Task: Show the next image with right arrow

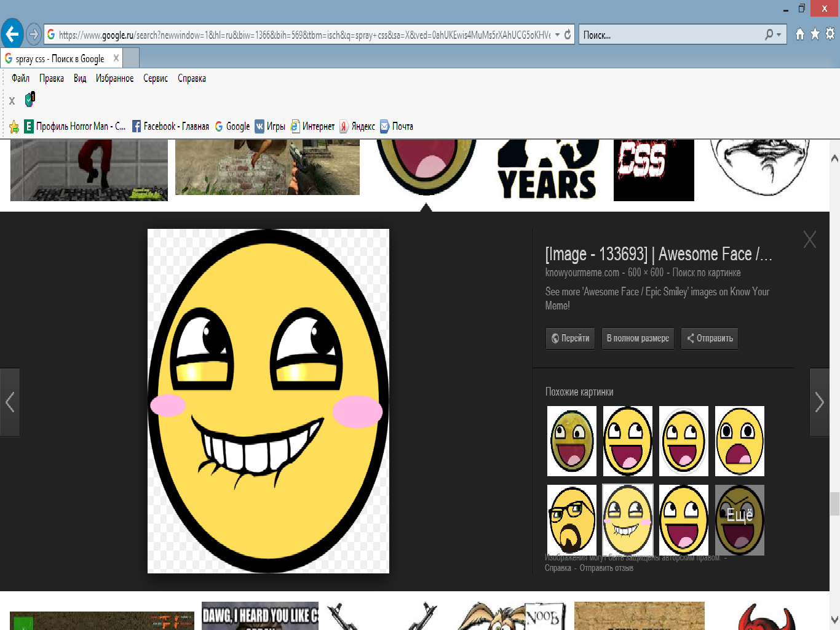Action: click(819, 402)
